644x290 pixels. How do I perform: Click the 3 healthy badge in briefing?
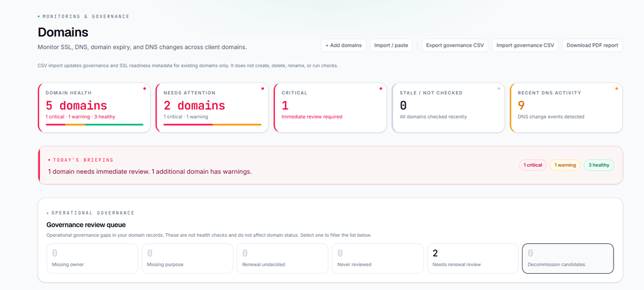599,165
